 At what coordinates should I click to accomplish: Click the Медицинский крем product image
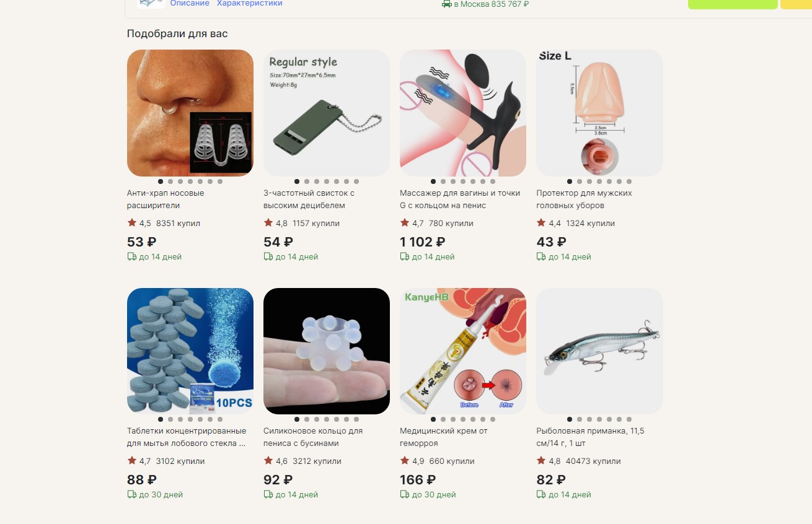(463, 351)
